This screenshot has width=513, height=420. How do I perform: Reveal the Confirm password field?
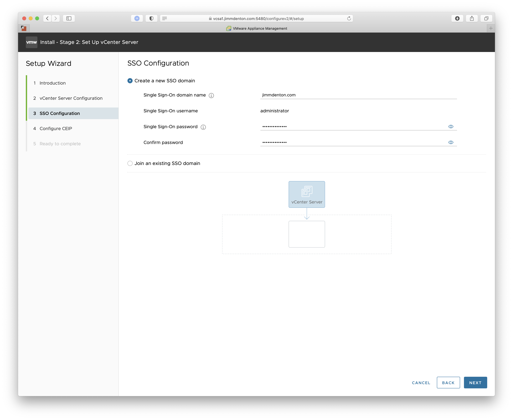[451, 142]
